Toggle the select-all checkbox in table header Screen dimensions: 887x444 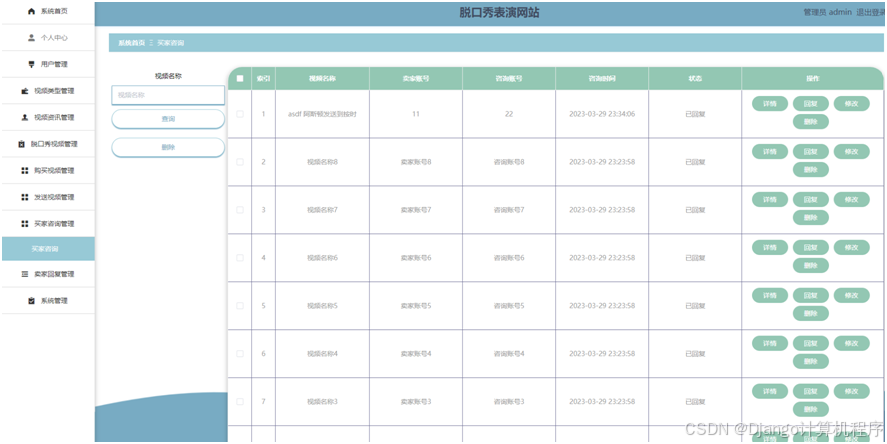240,79
